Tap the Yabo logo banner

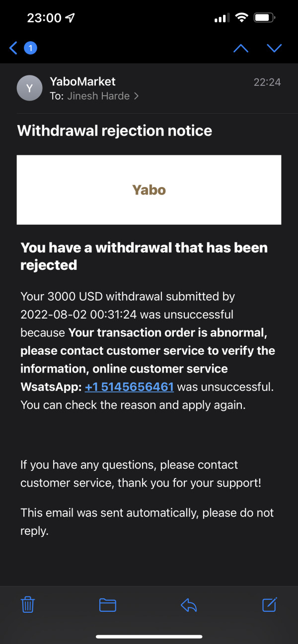(x=149, y=190)
